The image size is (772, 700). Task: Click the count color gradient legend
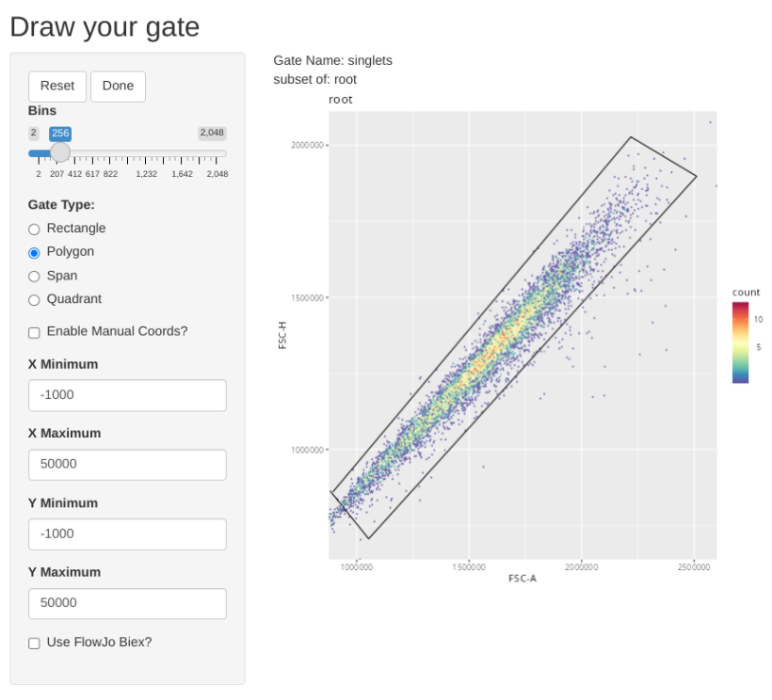click(x=741, y=342)
